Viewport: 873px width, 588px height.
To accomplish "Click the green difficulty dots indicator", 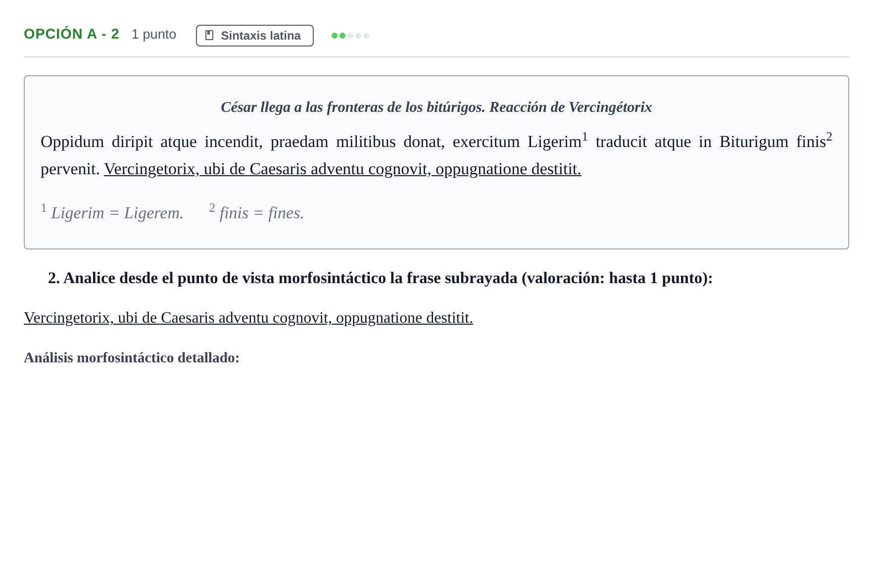I will tap(350, 36).
